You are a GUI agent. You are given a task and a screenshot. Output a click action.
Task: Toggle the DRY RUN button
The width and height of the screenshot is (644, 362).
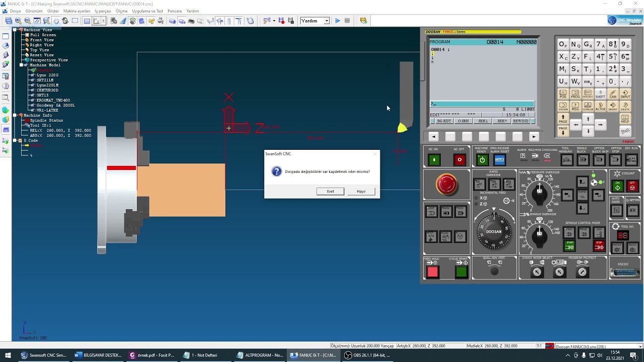(631, 160)
